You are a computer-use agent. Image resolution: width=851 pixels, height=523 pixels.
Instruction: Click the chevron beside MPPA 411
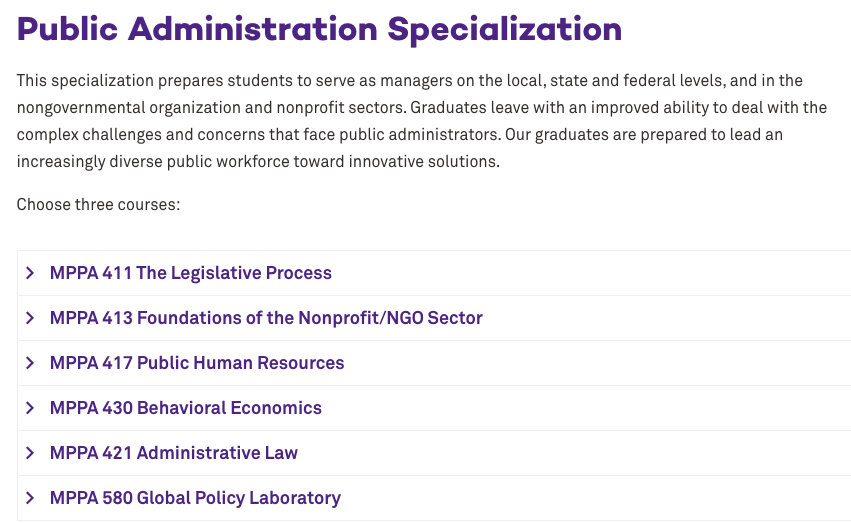[30, 273]
